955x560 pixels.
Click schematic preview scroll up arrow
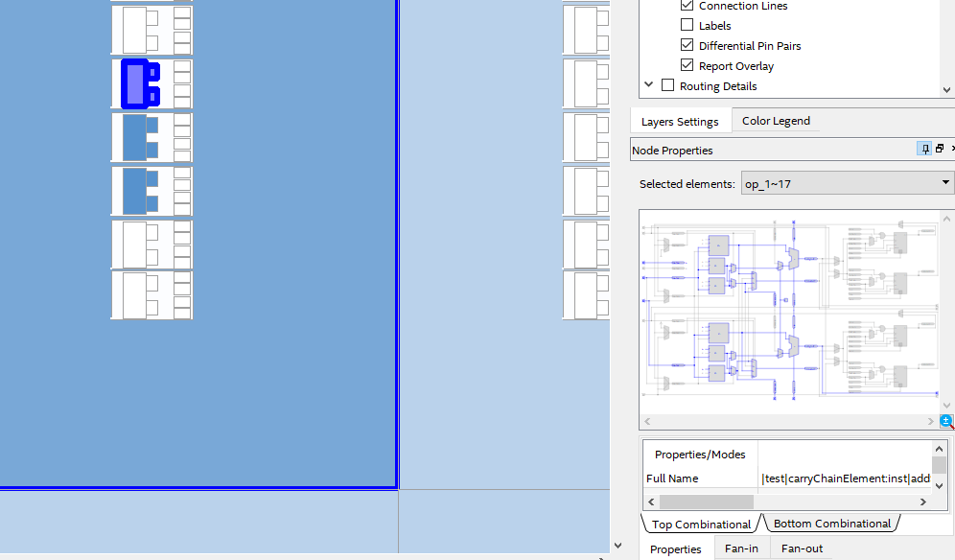[946, 219]
